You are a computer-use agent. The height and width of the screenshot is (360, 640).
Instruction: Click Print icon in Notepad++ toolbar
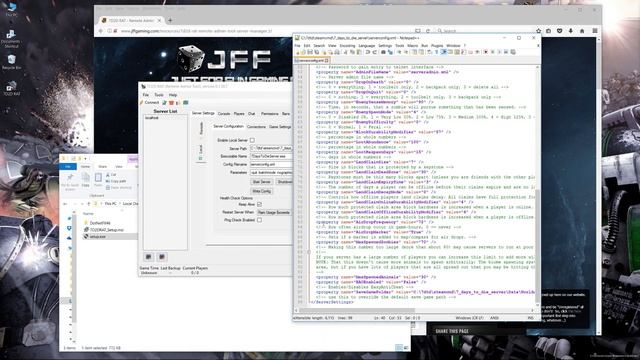click(337, 52)
